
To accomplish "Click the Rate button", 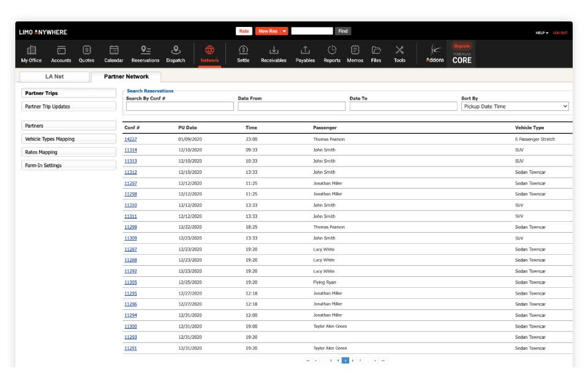I will pyautogui.click(x=244, y=31).
